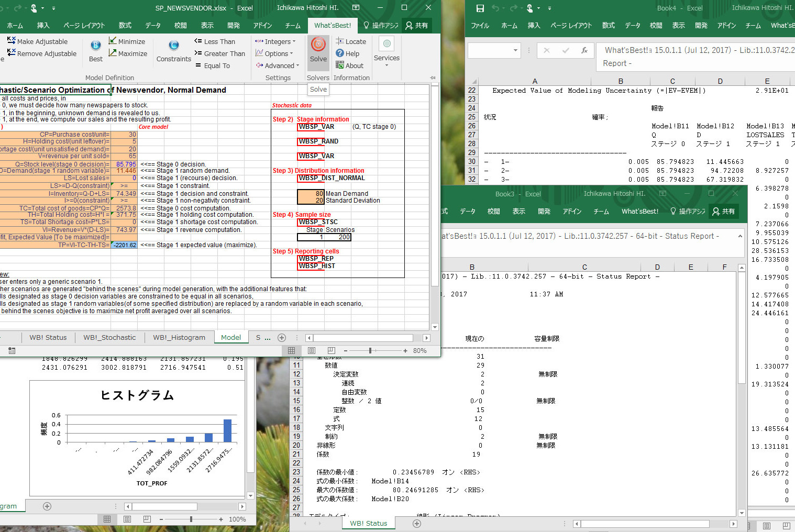Open the データ ribbon tab in SP_NEWSVENDOR
The height and width of the screenshot is (532, 795).
[153, 25]
